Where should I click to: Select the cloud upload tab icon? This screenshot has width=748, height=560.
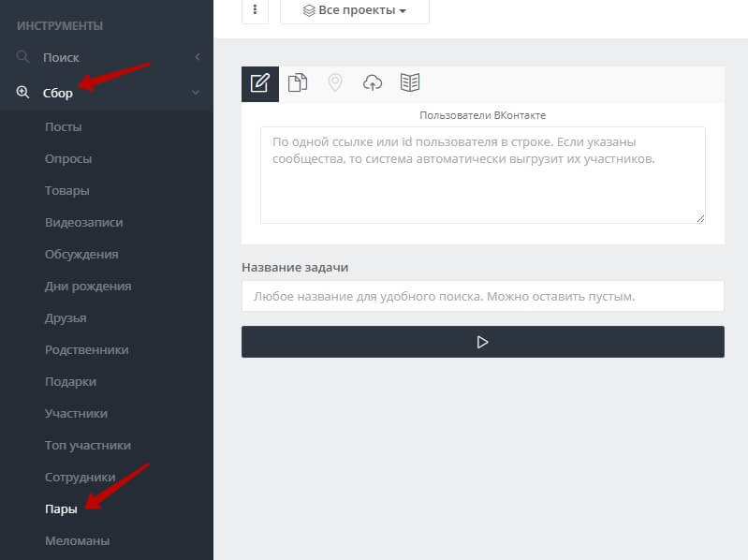click(x=373, y=83)
